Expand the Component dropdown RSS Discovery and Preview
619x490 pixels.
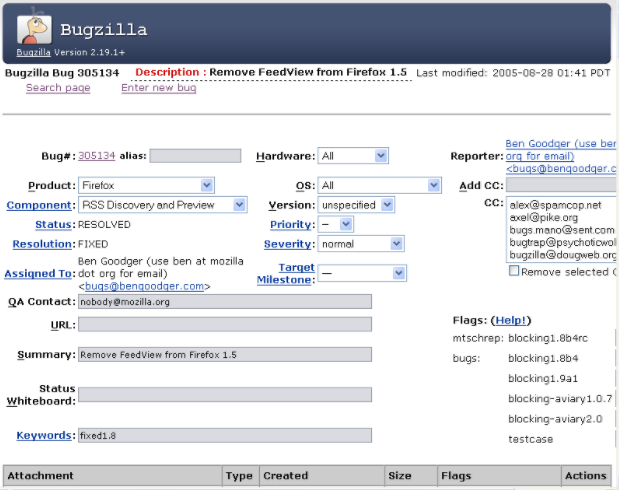coord(163,205)
